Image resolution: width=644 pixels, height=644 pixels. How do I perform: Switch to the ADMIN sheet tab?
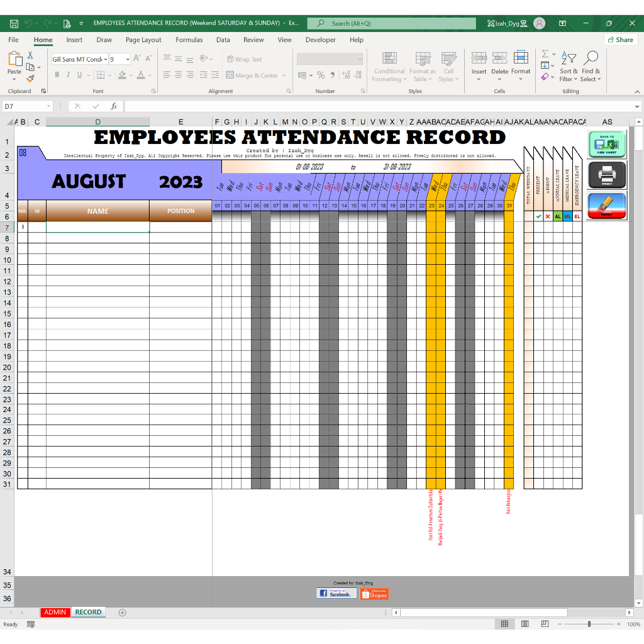(55, 612)
